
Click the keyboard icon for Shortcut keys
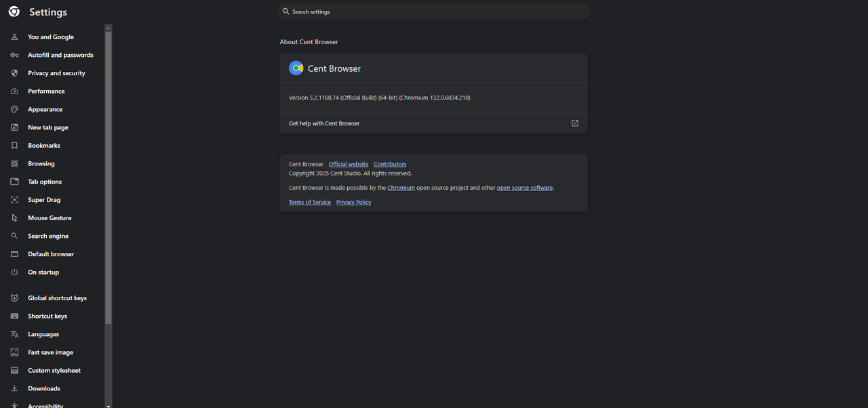pyautogui.click(x=14, y=317)
